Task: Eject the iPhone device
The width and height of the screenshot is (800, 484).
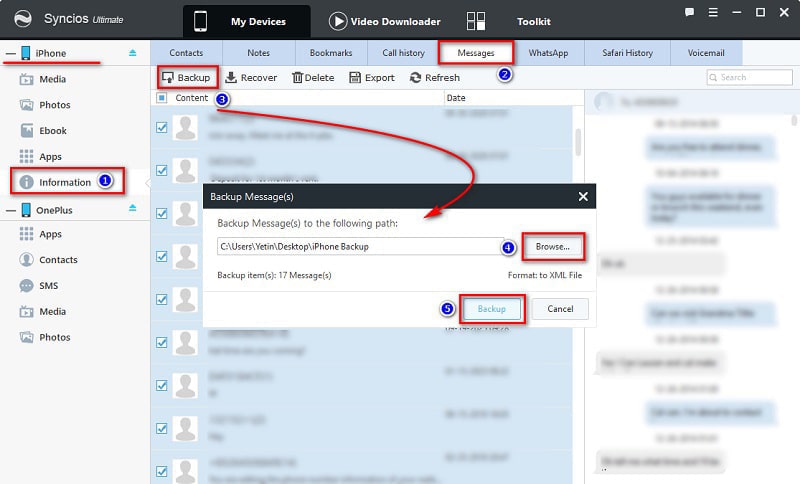Action: [x=133, y=53]
